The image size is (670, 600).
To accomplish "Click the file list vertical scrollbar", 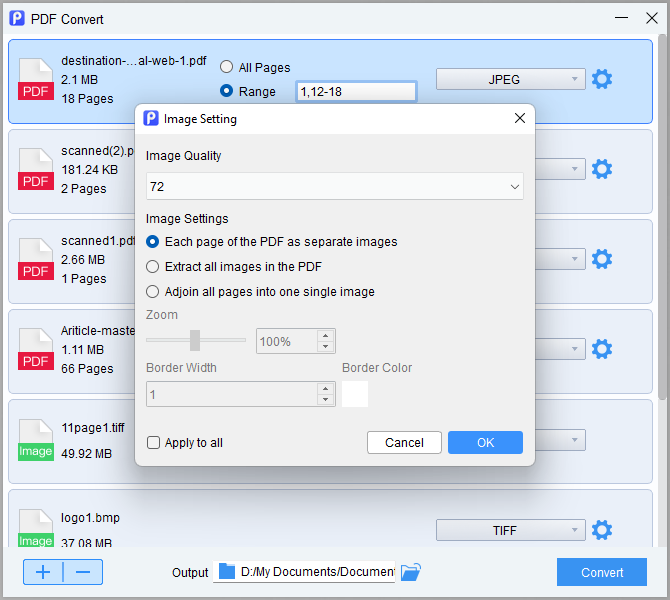I will point(662,217).
